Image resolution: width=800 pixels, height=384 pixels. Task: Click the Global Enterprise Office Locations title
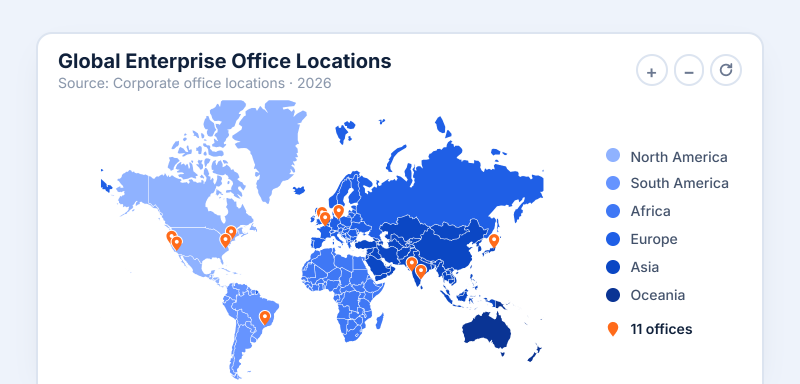224,61
